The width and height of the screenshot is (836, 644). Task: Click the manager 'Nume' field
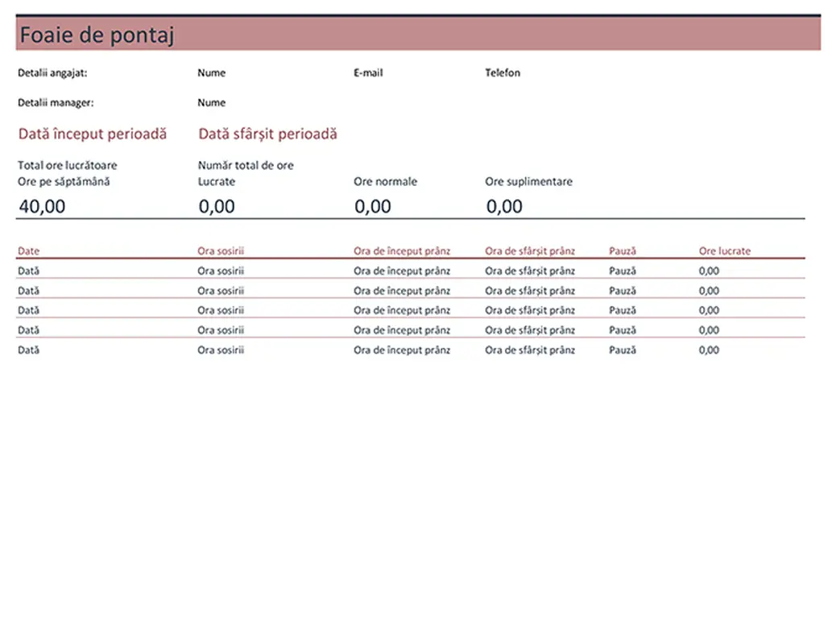click(x=212, y=103)
